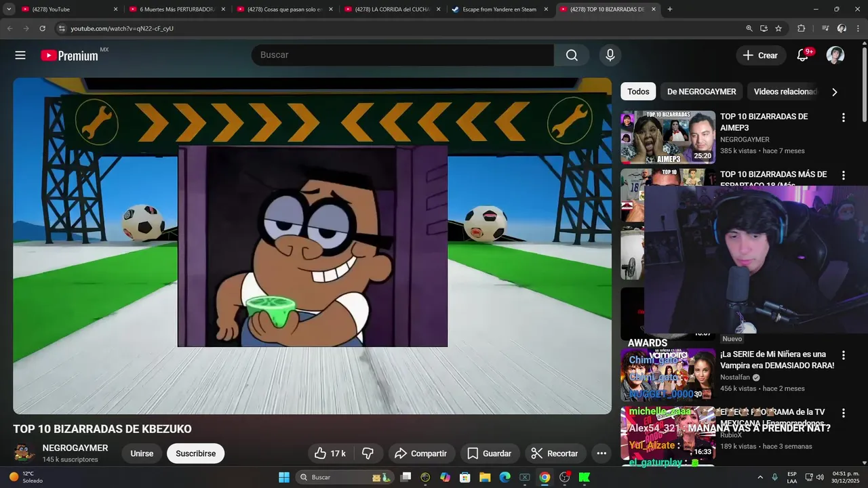Open the YouTube hamburger guide menu

point(20,56)
